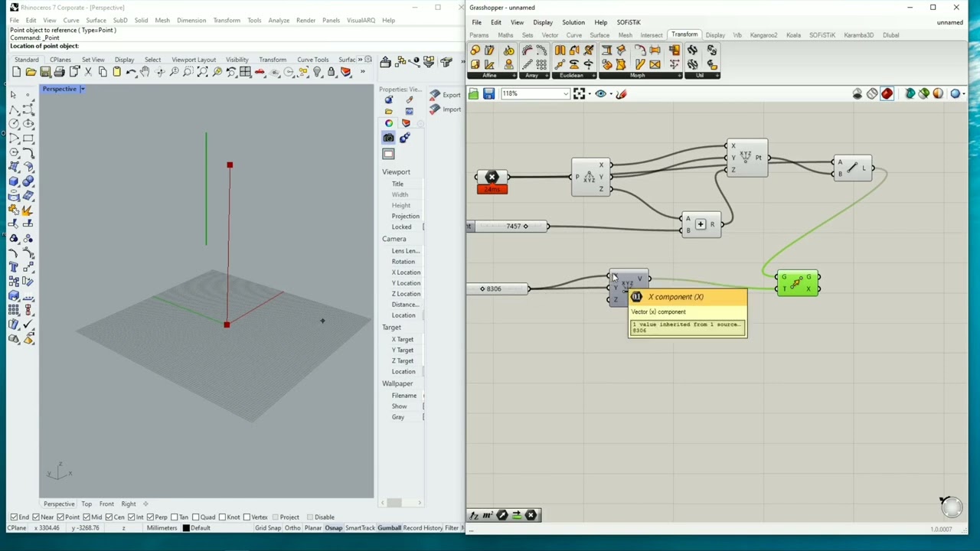Click the Print icon in Rhino toolbar
This screenshot has width=980, height=551.
point(59,72)
